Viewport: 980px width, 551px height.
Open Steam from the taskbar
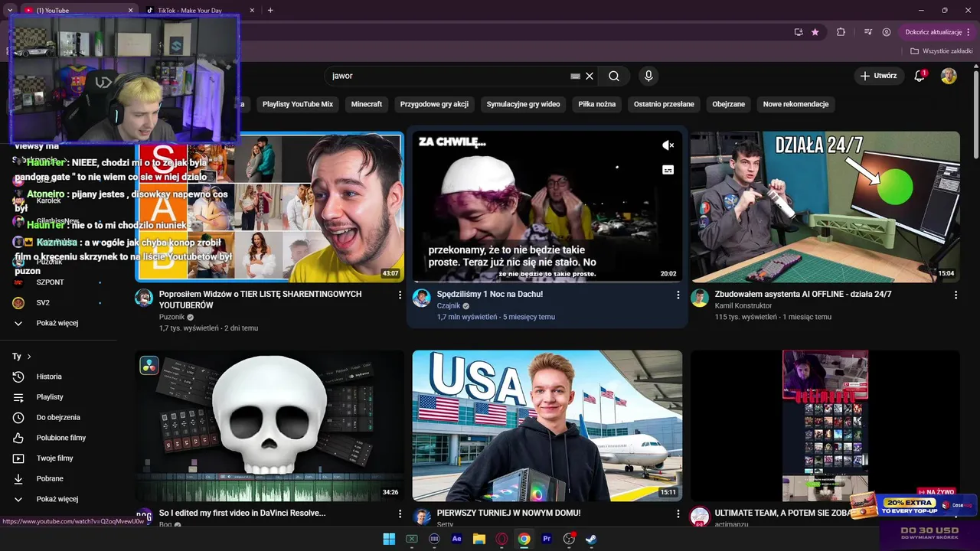pyautogui.click(x=591, y=539)
